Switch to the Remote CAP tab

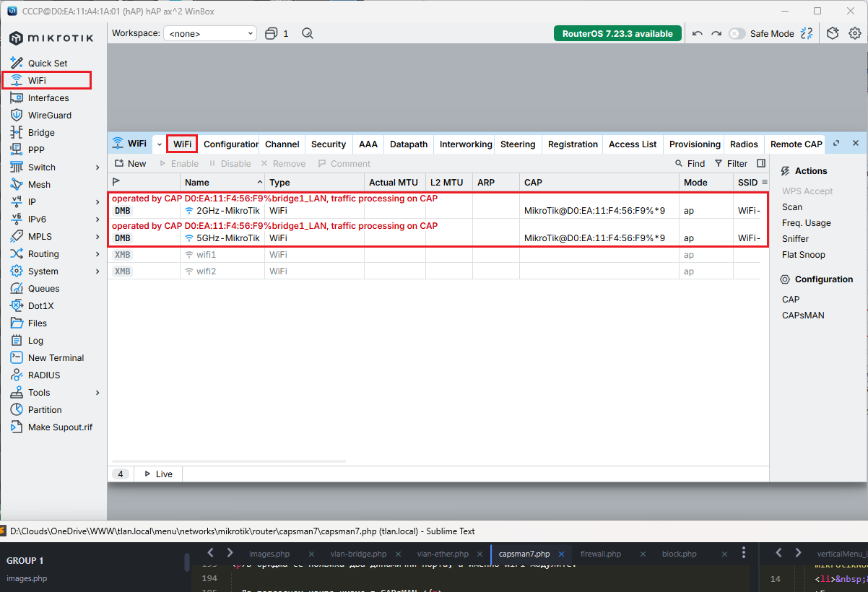[796, 144]
